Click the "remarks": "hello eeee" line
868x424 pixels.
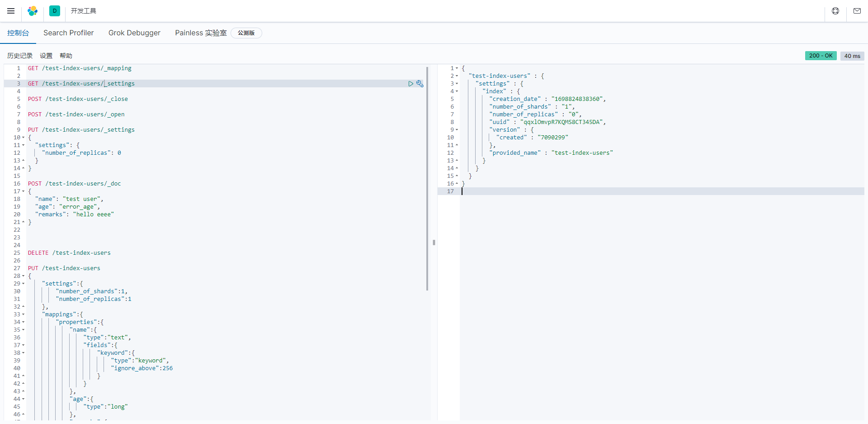click(74, 214)
